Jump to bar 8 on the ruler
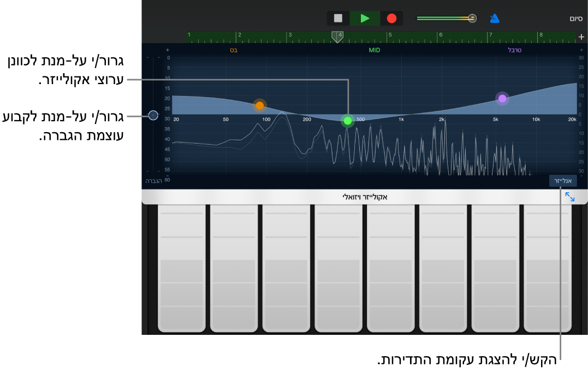 click(541, 34)
